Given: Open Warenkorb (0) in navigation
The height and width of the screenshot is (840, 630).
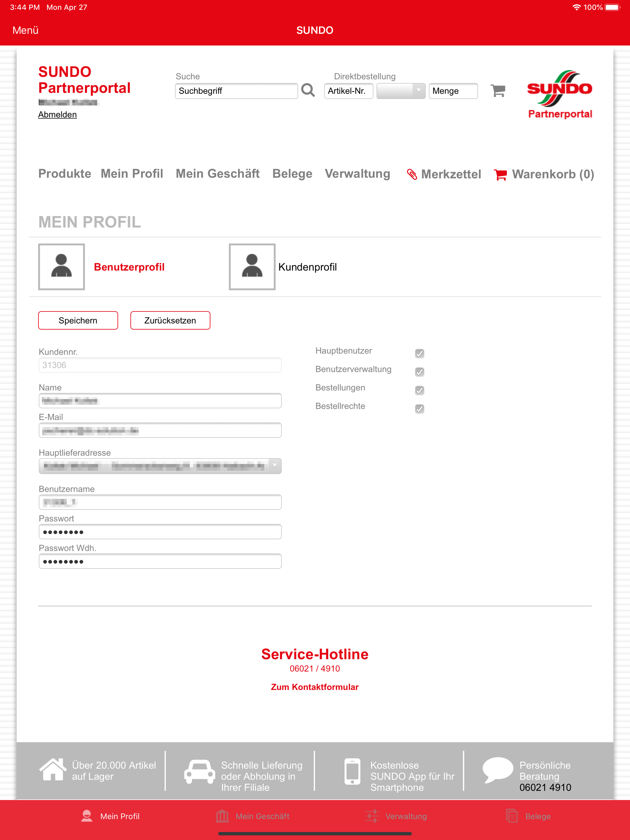Looking at the screenshot, I should click(553, 174).
